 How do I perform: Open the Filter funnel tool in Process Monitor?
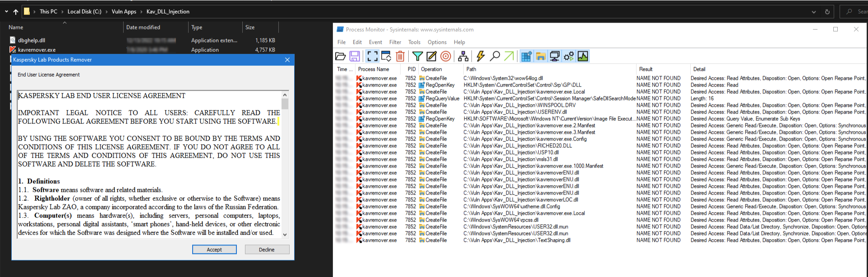[418, 56]
